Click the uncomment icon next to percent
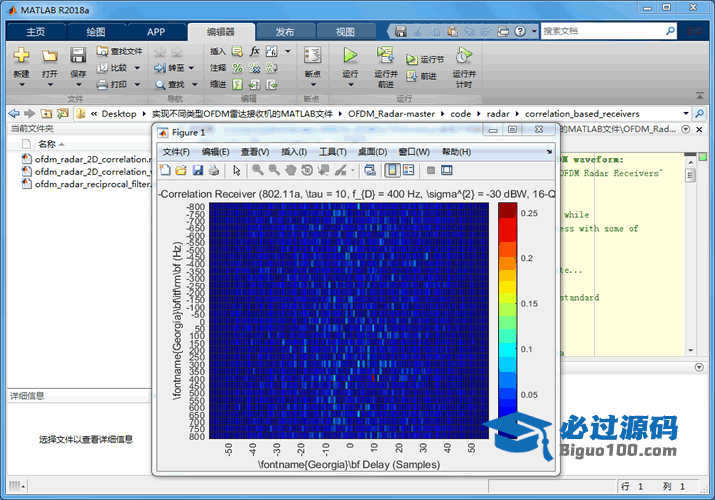Viewport: 715px width, 500px height. [254, 68]
